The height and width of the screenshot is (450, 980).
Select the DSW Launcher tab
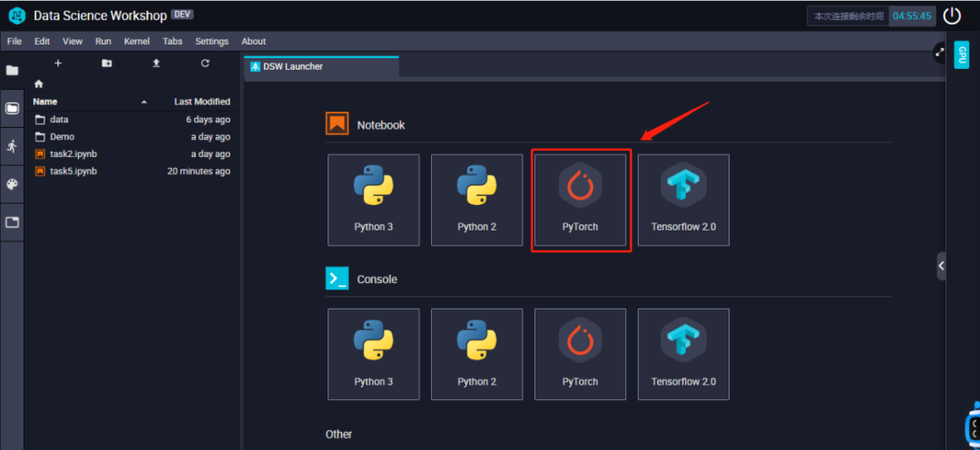click(x=321, y=66)
